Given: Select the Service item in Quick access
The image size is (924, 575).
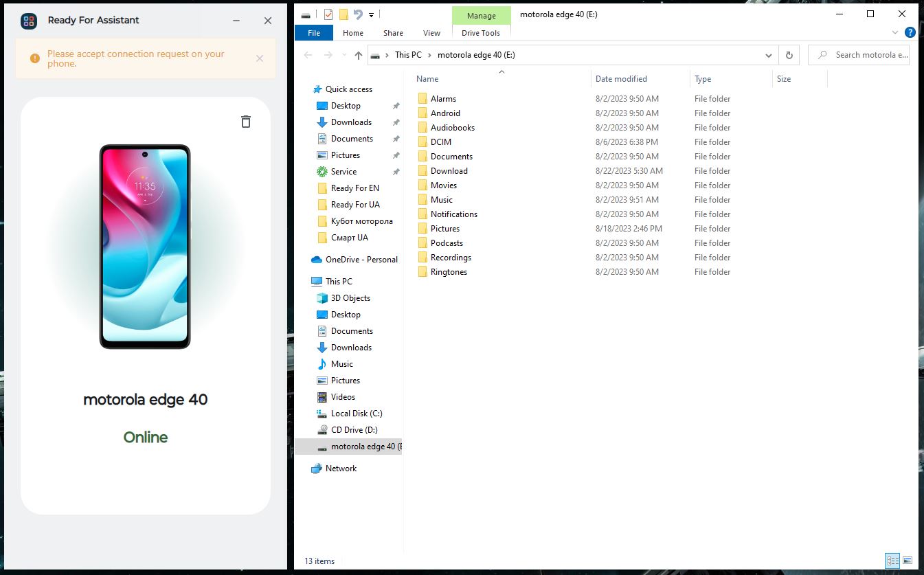Looking at the screenshot, I should pyautogui.click(x=343, y=172).
